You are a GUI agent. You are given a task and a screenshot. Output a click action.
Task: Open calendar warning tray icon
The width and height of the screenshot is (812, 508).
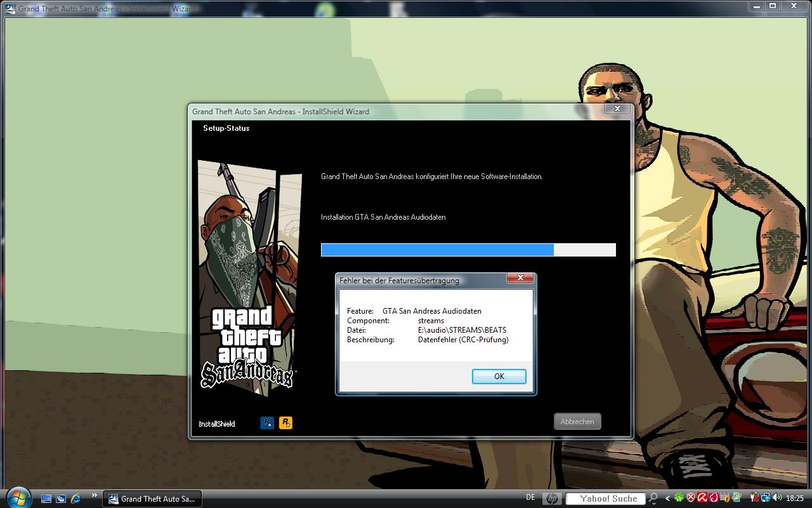(x=725, y=498)
